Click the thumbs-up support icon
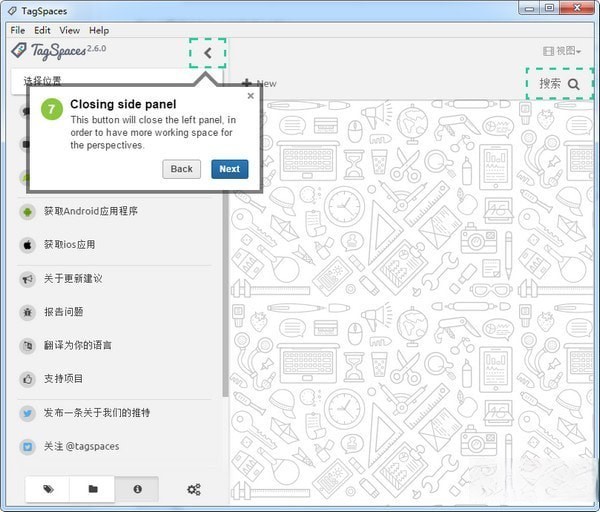 point(28,379)
